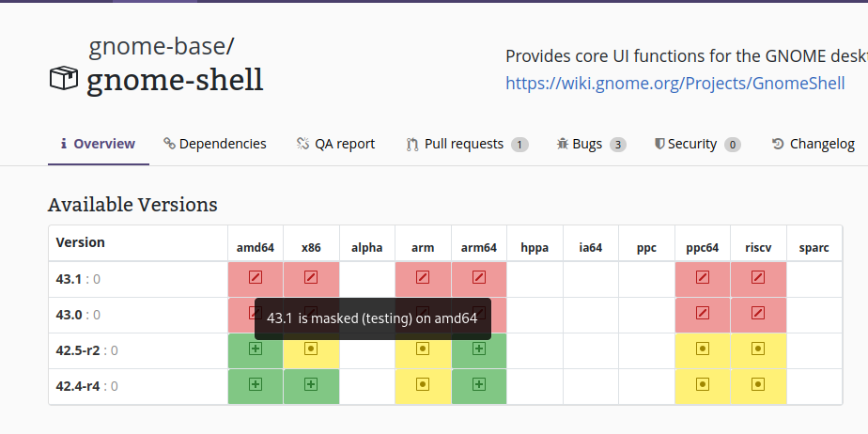This screenshot has width=868, height=434.
Task: Click stable icon for 42.5-r2 on amd64
Action: click(255, 349)
